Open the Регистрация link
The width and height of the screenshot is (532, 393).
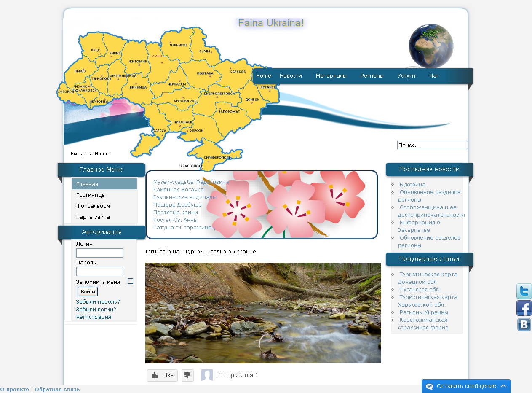[94, 317]
